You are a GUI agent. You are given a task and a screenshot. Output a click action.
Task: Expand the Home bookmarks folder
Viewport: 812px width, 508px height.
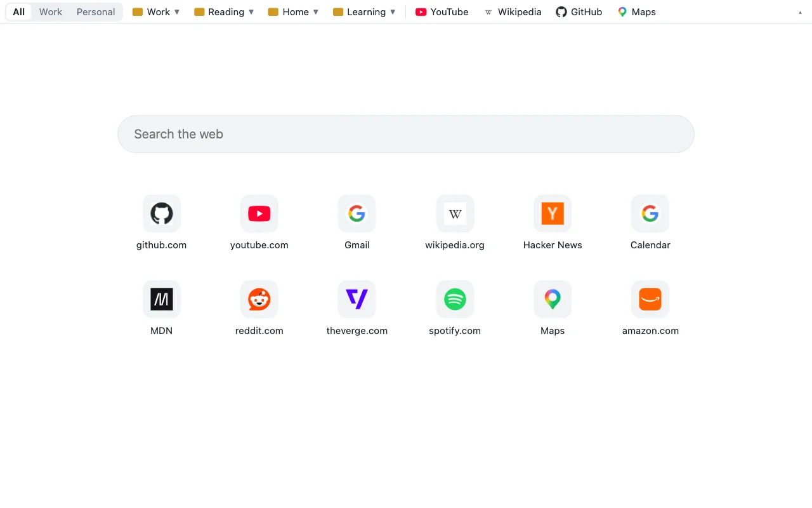[293, 12]
